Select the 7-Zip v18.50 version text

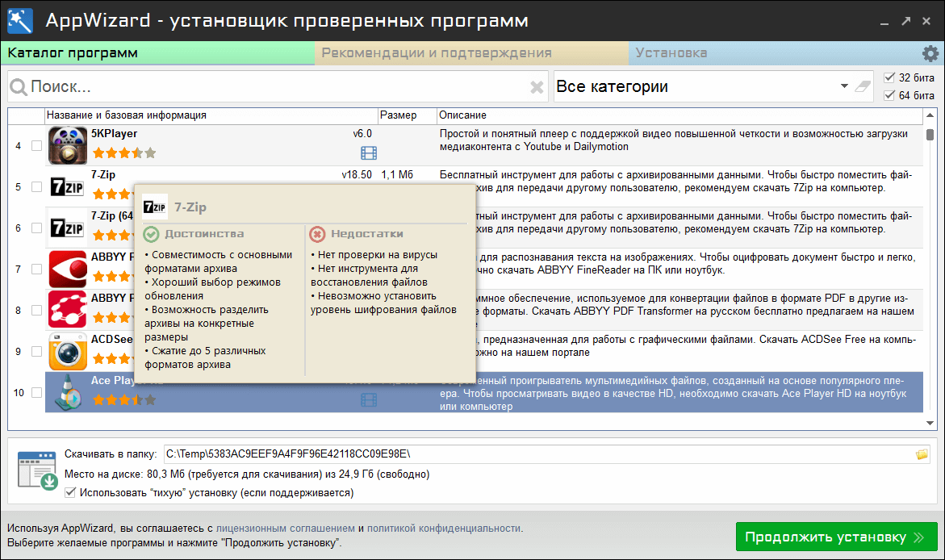coord(357,175)
